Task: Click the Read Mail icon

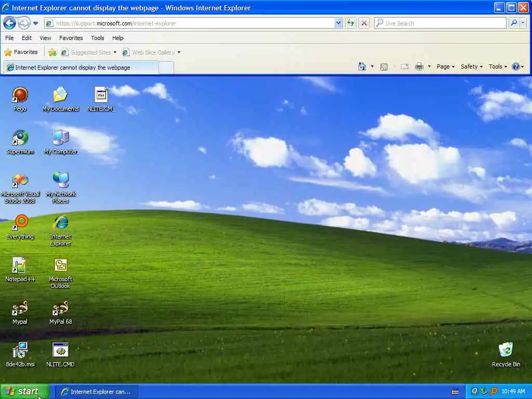Action: pyautogui.click(x=404, y=66)
